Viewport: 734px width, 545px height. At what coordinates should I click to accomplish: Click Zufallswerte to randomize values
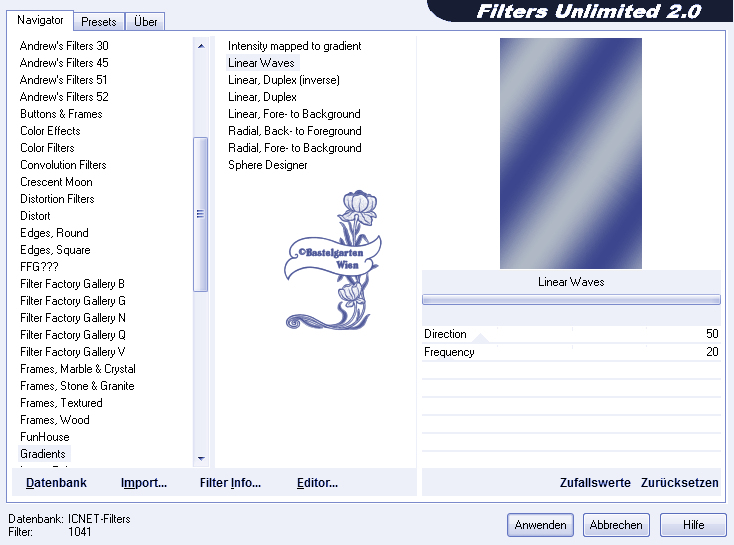(595, 483)
